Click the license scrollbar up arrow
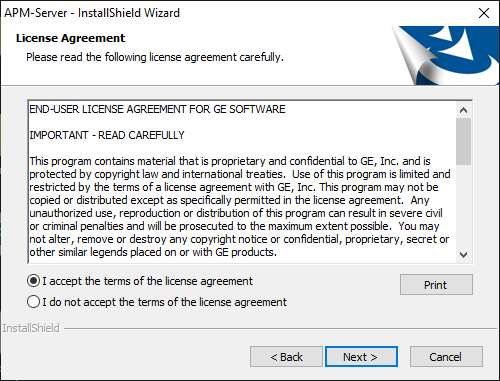The height and width of the screenshot is (381, 500). click(463, 110)
